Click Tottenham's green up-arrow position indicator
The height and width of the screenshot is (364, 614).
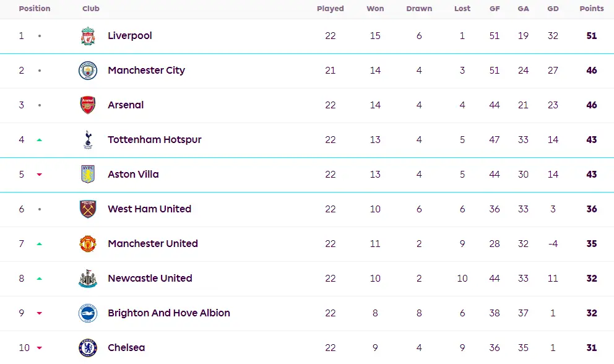coord(39,140)
